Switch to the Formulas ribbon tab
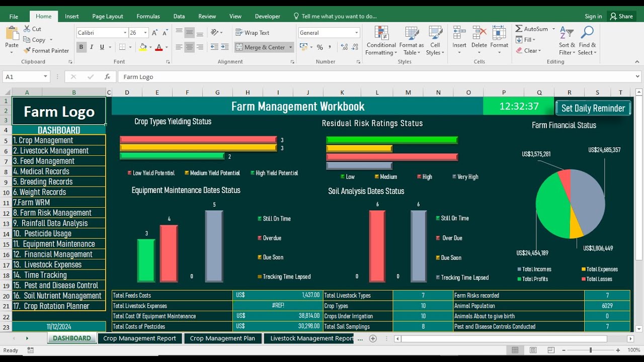The height and width of the screenshot is (362, 644). point(148,17)
